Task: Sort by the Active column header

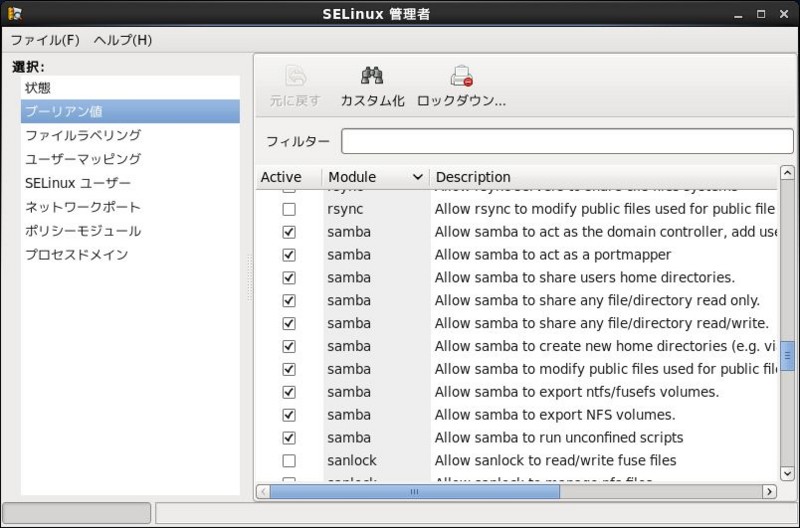Action: click(x=289, y=177)
